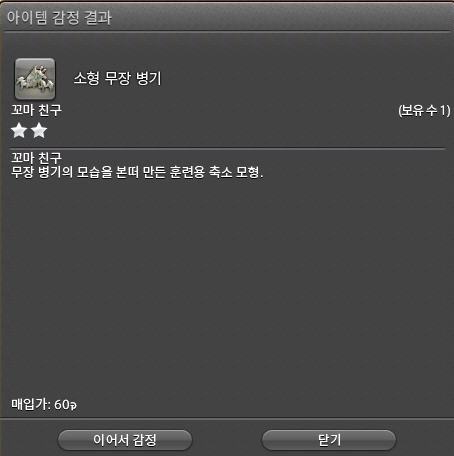454x456 pixels.
Task: Click the description line starting with 무장 병기의
Action: point(137,172)
